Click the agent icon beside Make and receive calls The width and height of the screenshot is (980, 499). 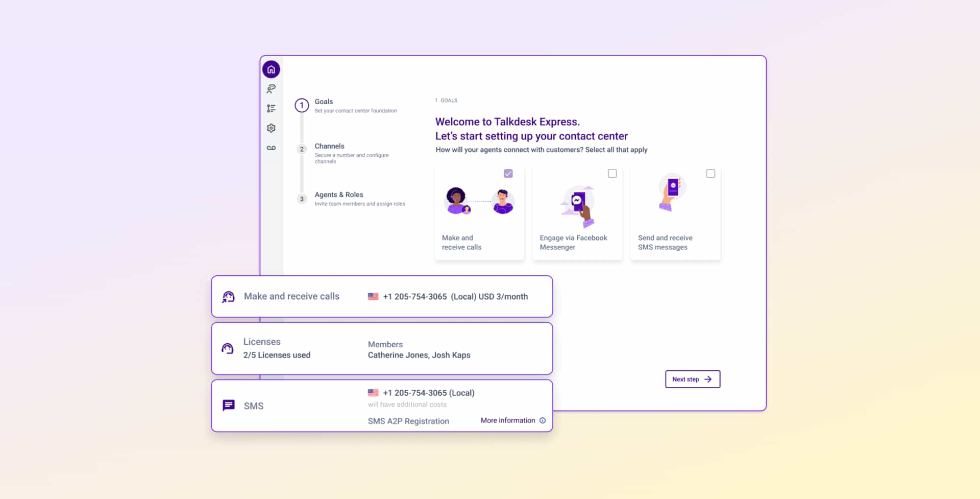pyautogui.click(x=228, y=297)
